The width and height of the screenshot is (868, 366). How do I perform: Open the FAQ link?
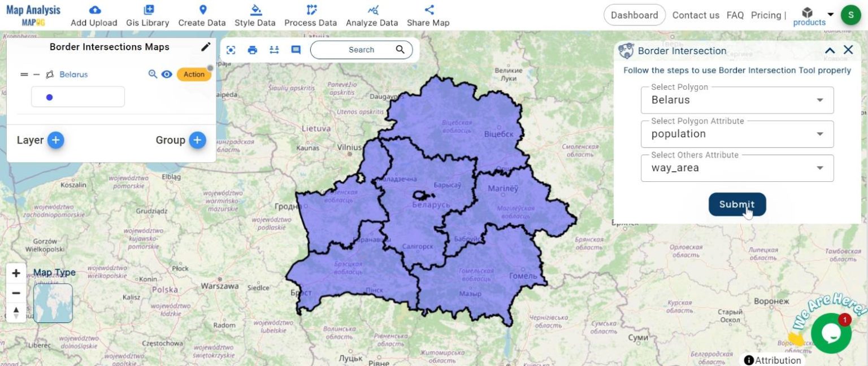(735, 15)
